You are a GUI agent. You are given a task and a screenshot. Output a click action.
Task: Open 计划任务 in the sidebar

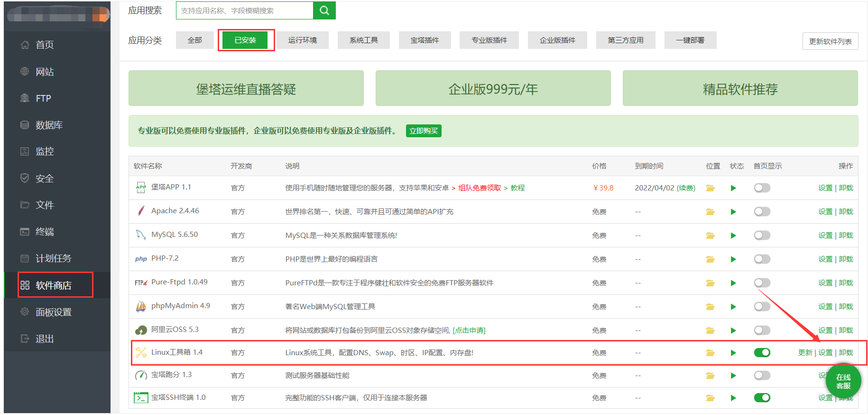pos(57,258)
